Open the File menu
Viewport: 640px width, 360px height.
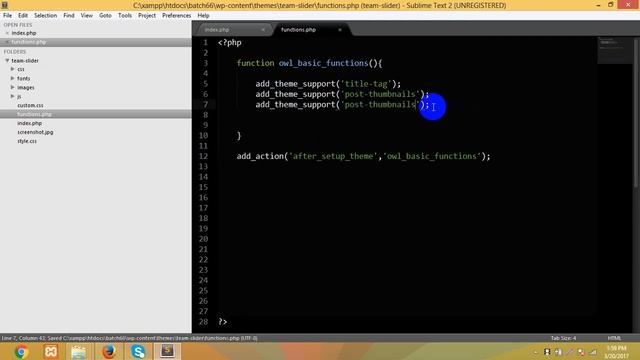coord(8,16)
